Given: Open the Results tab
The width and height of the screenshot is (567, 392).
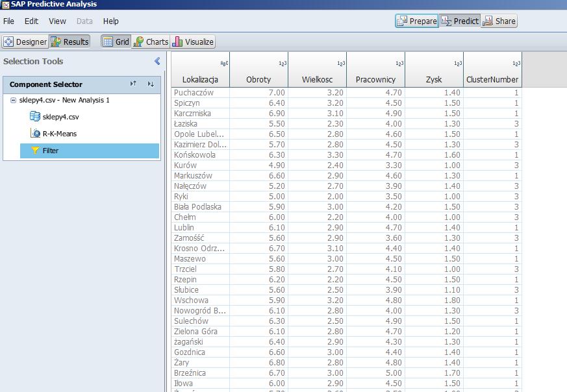Looking at the screenshot, I should pos(69,42).
